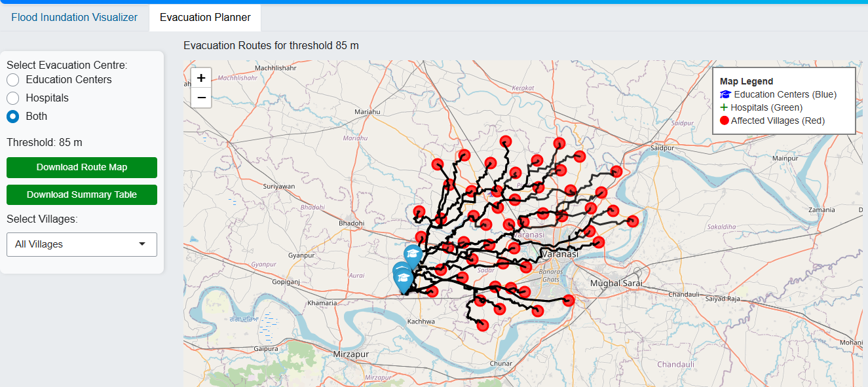Open the Evacuation Planner tab

click(205, 18)
